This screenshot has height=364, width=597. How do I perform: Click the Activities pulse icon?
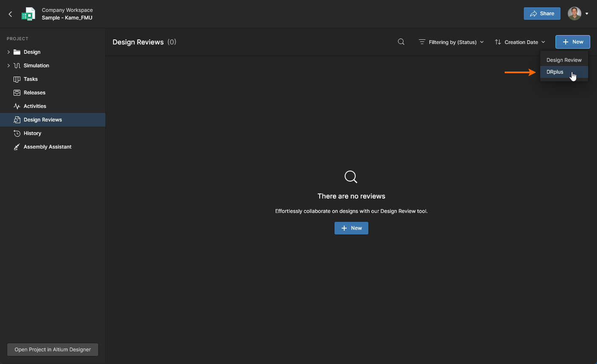pos(17,106)
